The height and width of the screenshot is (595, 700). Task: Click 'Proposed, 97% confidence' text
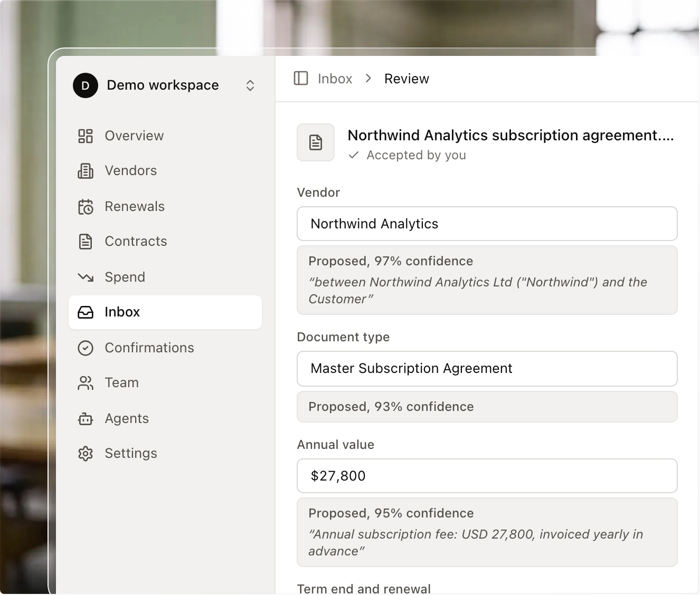point(391,261)
